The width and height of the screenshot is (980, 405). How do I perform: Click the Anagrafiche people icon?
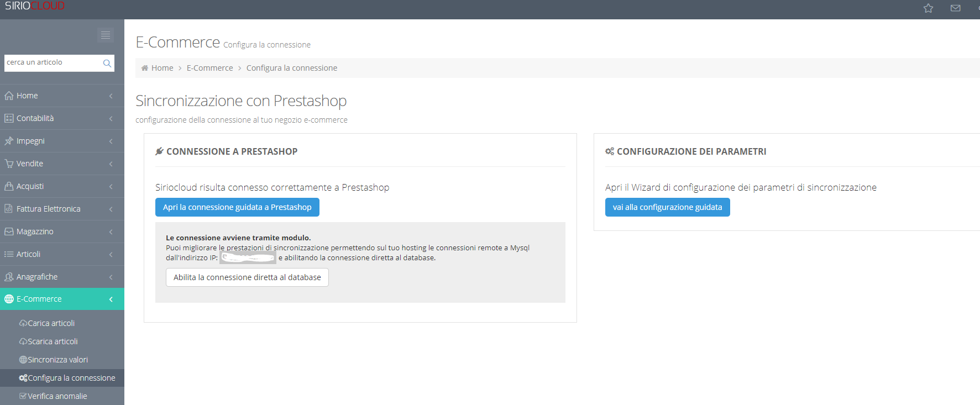(x=9, y=277)
